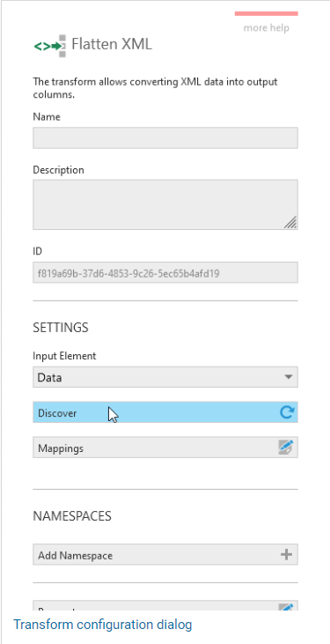Screen dimensions: 330x644
Task: Click the plus icon on Add Namespace
Action: [286, 555]
